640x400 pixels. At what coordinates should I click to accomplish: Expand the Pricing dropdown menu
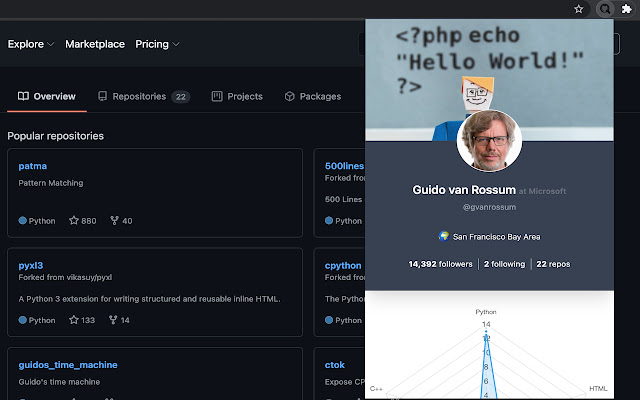click(x=157, y=44)
